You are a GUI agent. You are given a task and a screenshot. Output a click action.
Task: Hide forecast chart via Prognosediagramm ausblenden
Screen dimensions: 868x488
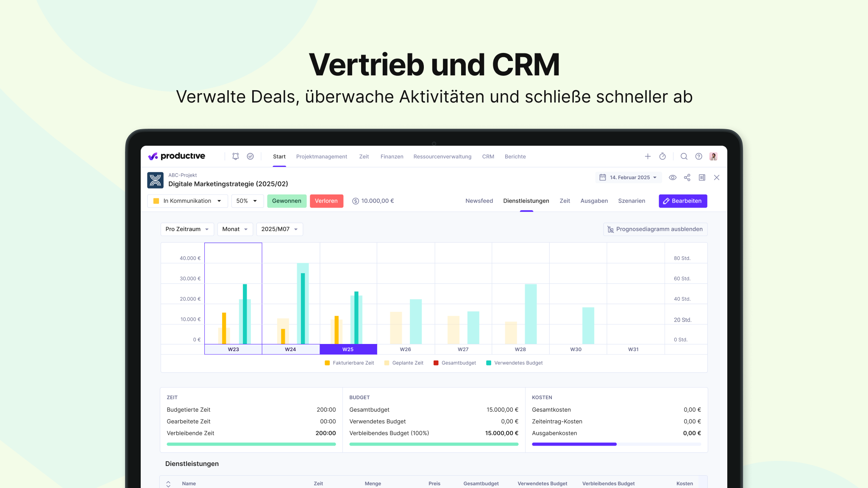point(655,229)
